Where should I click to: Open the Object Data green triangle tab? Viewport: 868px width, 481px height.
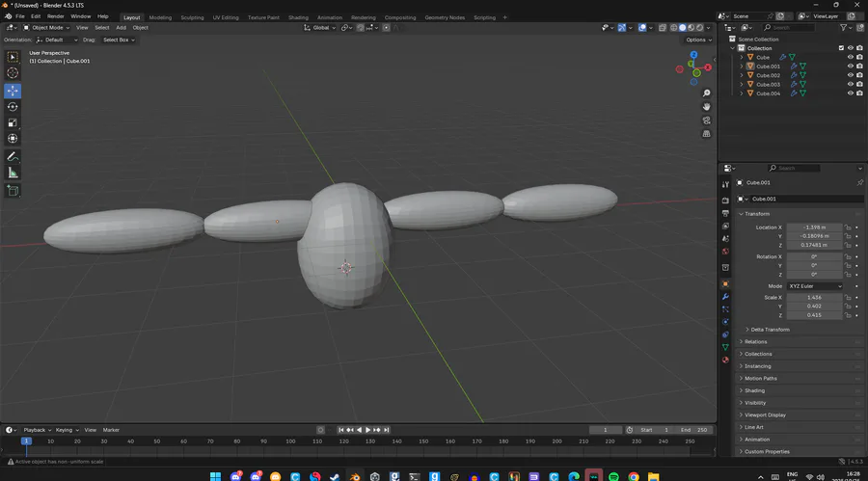click(725, 347)
